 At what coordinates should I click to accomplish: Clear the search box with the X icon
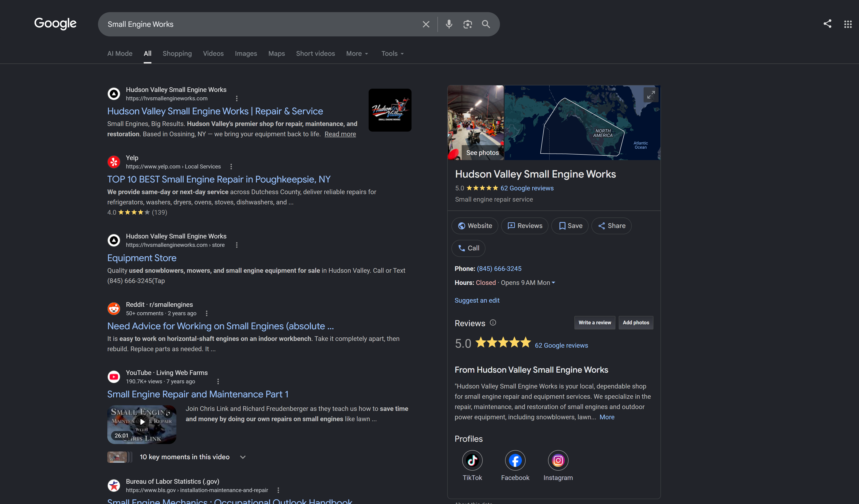[x=426, y=24]
